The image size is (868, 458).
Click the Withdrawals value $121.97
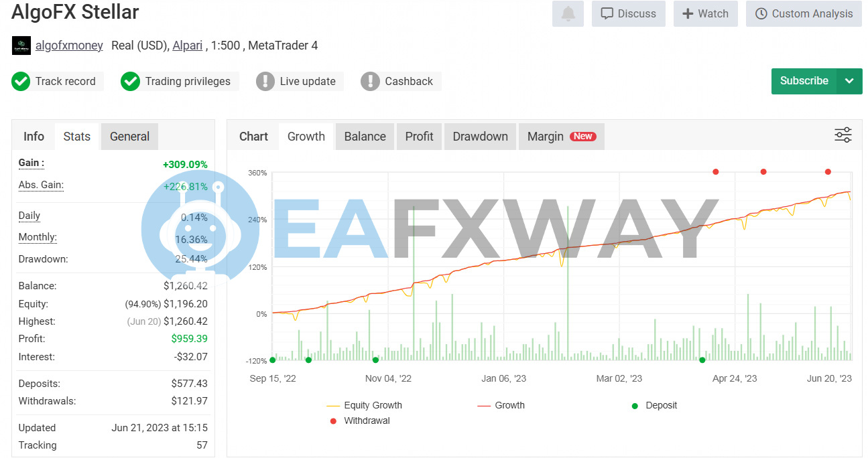pos(190,401)
